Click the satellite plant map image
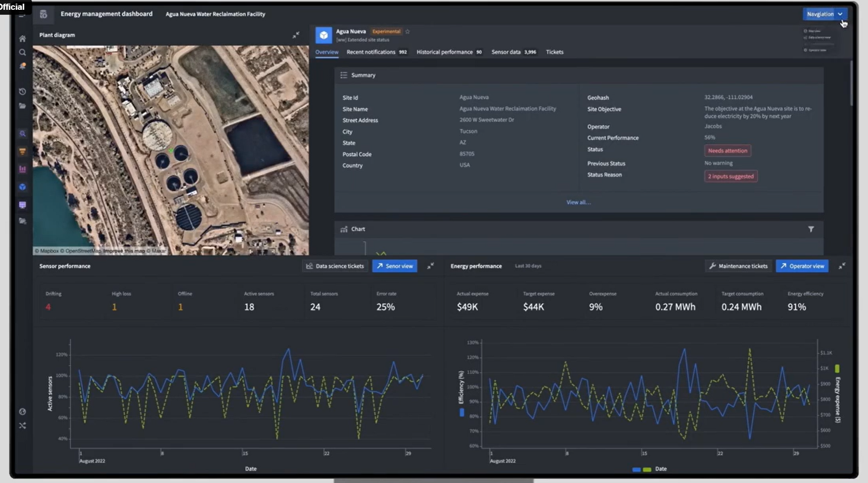The width and height of the screenshot is (868, 483). [x=171, y=150]
